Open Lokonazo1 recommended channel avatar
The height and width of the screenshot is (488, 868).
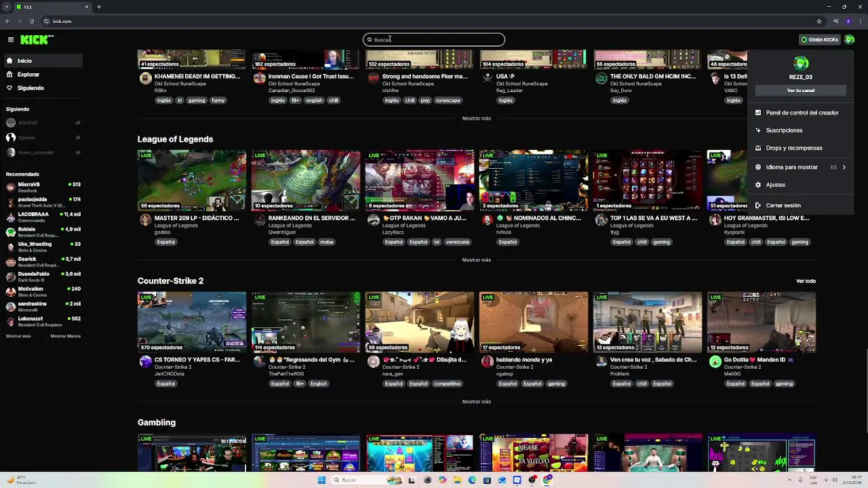coord(11,321)
